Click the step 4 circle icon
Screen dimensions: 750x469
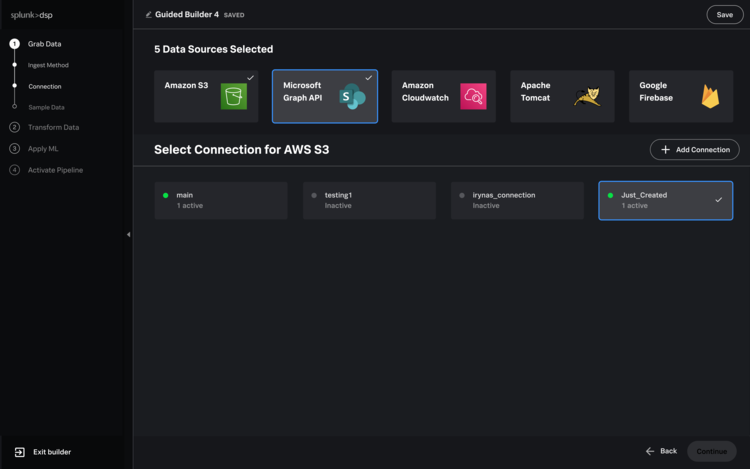tap(14, 170)
